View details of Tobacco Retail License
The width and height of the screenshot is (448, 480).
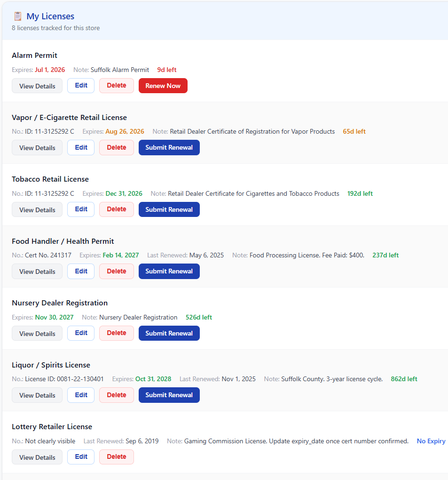coord(37,209)
